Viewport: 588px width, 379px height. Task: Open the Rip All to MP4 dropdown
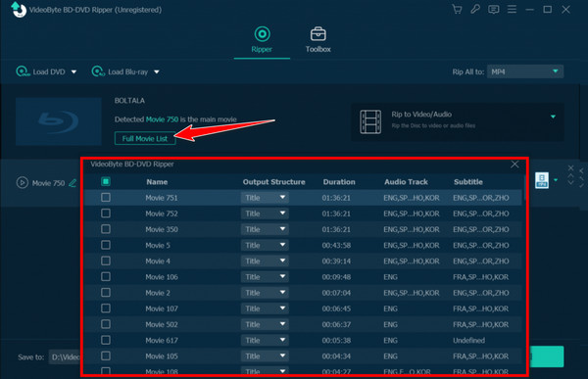[x=525, y=71]
